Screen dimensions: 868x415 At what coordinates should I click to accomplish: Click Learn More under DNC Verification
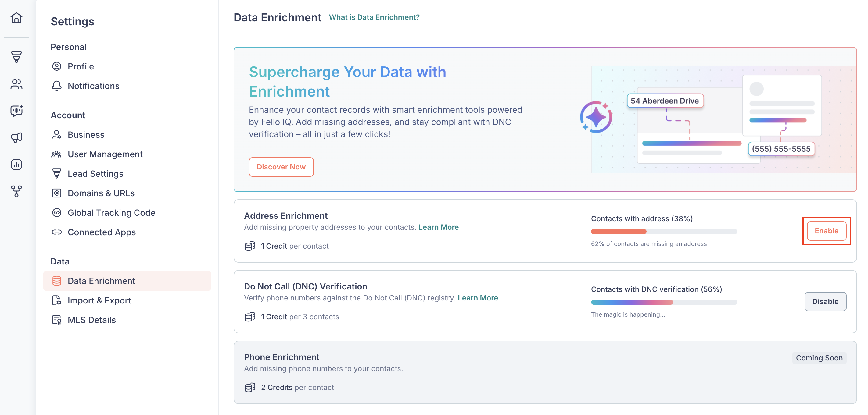click(478, 298)
